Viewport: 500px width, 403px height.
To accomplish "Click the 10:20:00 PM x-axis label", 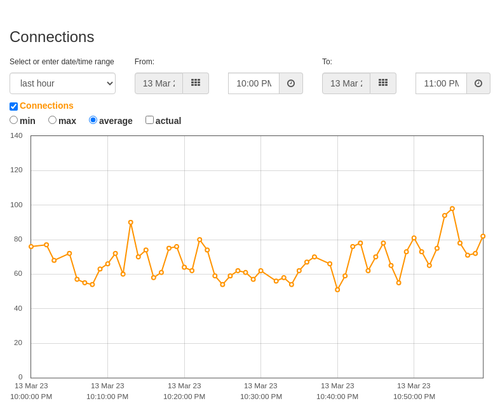I will (184, 391).
